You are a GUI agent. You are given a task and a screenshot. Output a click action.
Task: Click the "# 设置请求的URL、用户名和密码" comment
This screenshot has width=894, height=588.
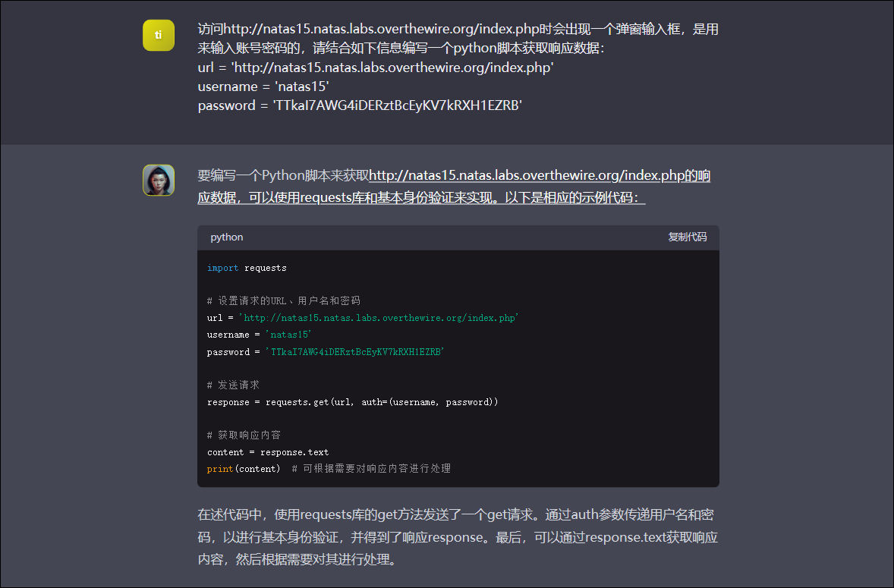(283, 300)
